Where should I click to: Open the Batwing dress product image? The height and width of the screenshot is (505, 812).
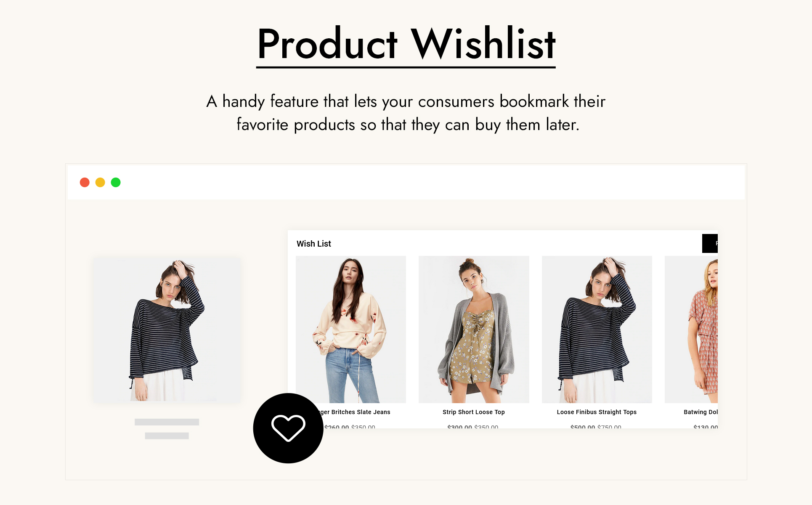(691, 329)
